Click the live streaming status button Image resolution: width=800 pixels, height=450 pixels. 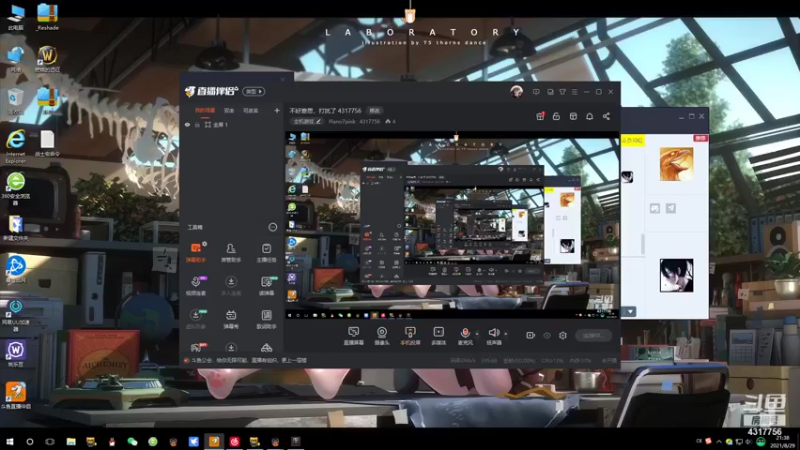[593, 335]
